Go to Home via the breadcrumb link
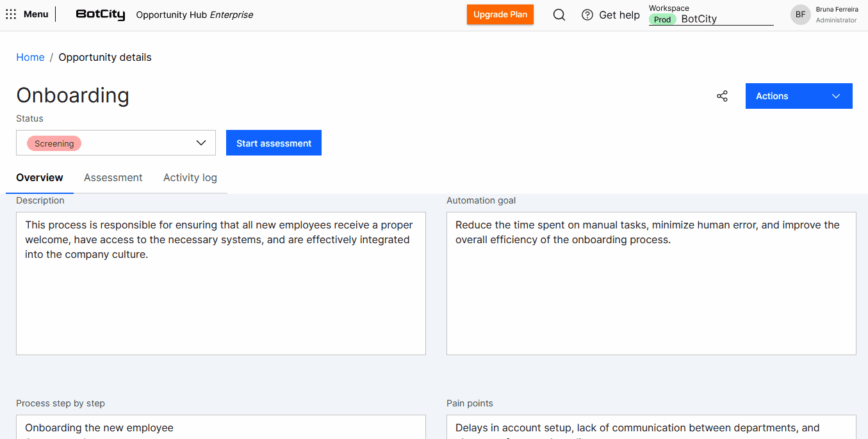The image size is (868, 439). click(30, 58)
